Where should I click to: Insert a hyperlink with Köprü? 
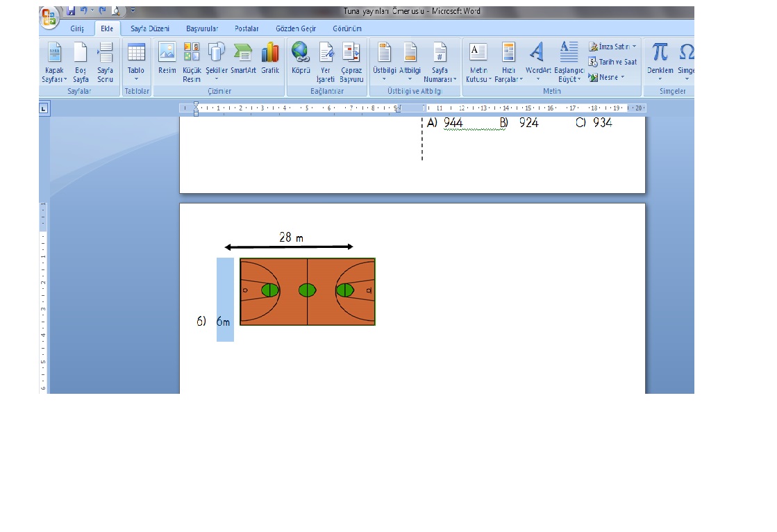coord(300,60)
